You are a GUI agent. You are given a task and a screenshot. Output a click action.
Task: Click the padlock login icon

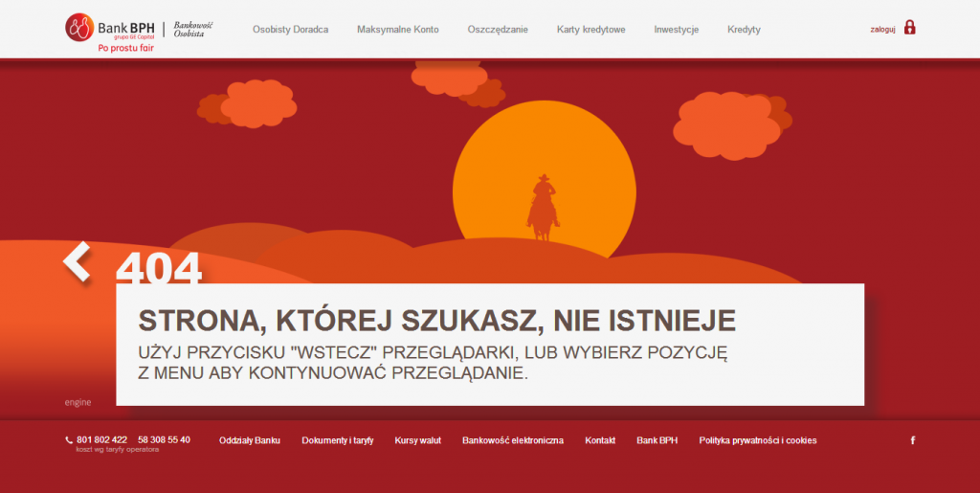[909, 28]
